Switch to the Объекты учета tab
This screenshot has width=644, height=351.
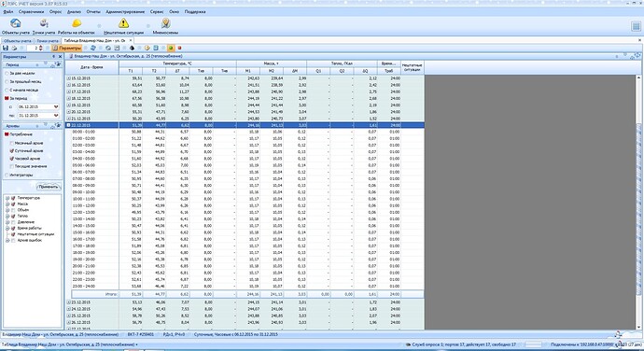pyautogui.click(x=17, y=41)
